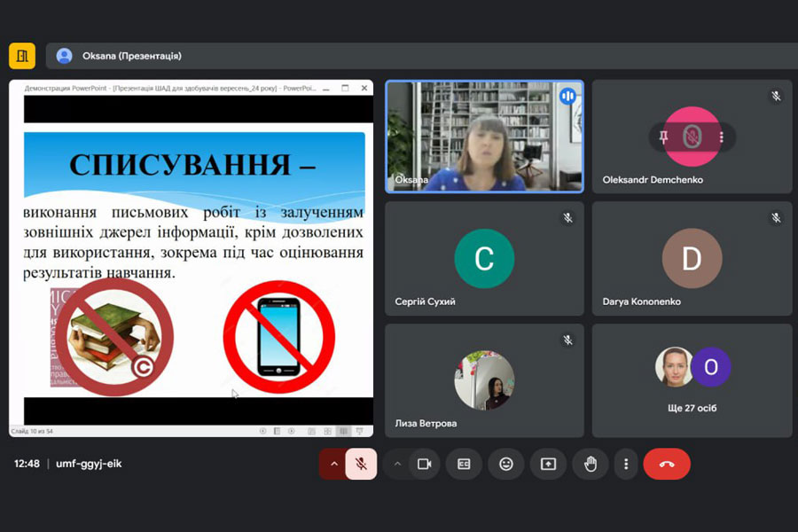Click the present screen icon
The height and width of the screenshot is (532, 798).
click(x=548, y=464)
